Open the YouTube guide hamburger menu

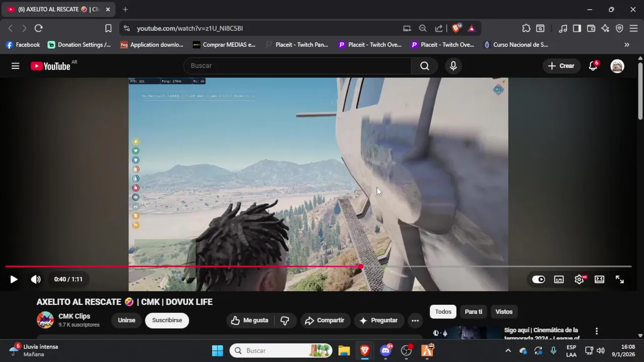coord(16,66)
